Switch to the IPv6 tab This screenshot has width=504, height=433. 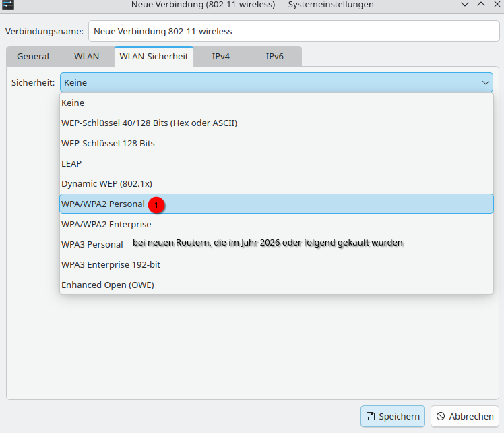point(274,57)
